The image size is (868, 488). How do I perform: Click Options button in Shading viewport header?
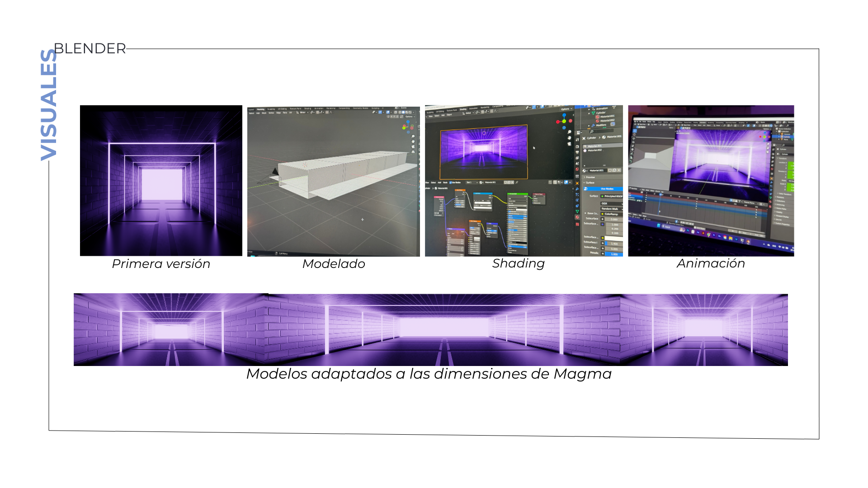566,109
